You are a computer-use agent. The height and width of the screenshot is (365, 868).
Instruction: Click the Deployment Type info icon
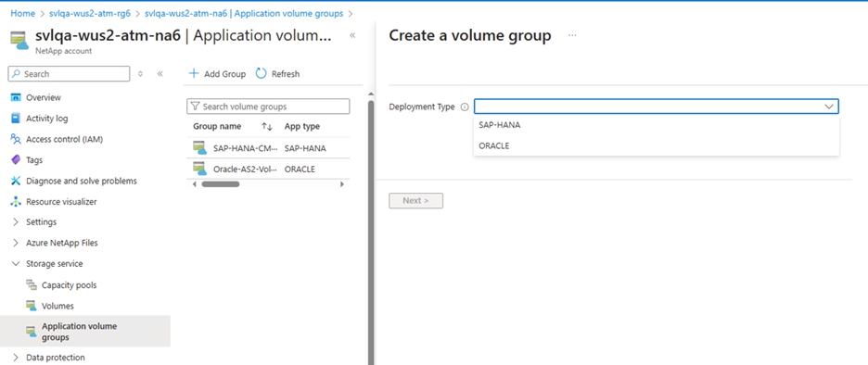[x=465, y=107]
